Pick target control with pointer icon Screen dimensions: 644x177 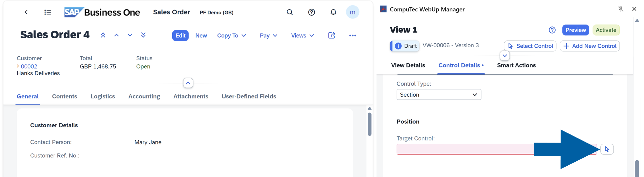tap(607, 149)
